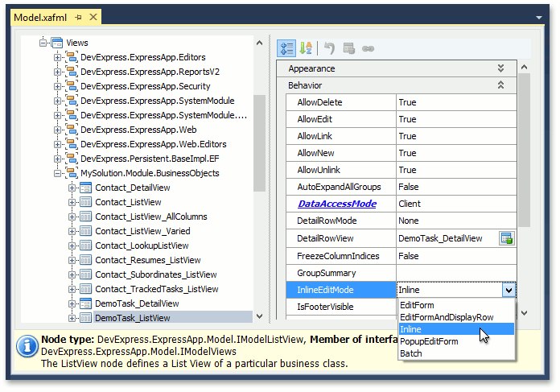Click the property grid scroll-down arrow
Image resolution: width=560 pixels, height=392 pixels.
click(x=524, y=313)
